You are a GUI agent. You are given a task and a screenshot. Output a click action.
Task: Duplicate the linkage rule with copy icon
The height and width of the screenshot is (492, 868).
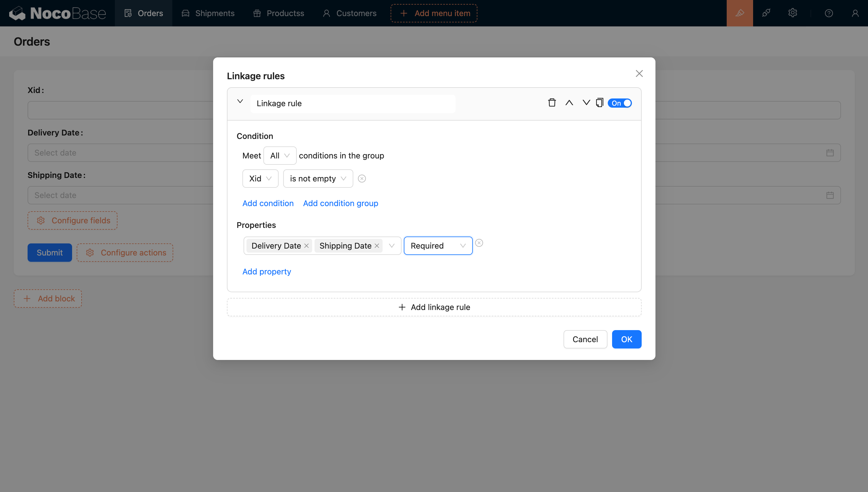[599, 102]
